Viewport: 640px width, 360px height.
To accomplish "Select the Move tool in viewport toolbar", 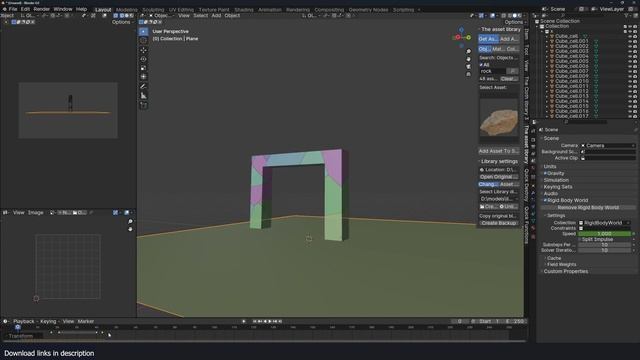I will point(143,50).
